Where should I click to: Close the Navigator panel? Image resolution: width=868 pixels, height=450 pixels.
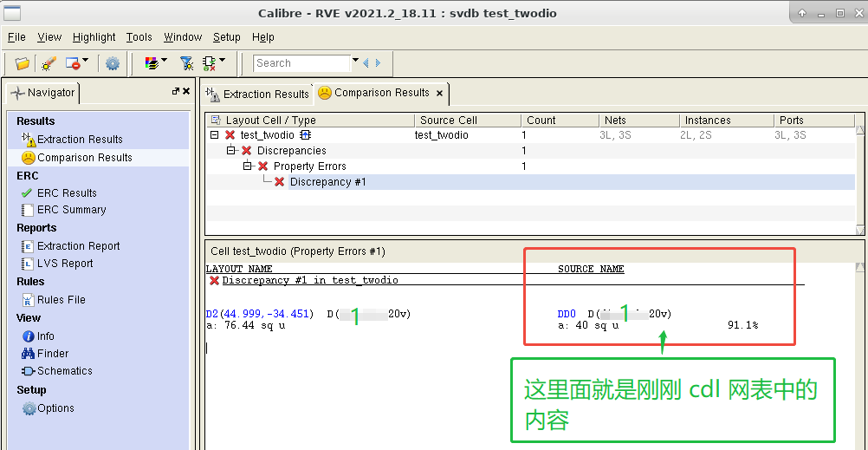click(x=186, y=91)
